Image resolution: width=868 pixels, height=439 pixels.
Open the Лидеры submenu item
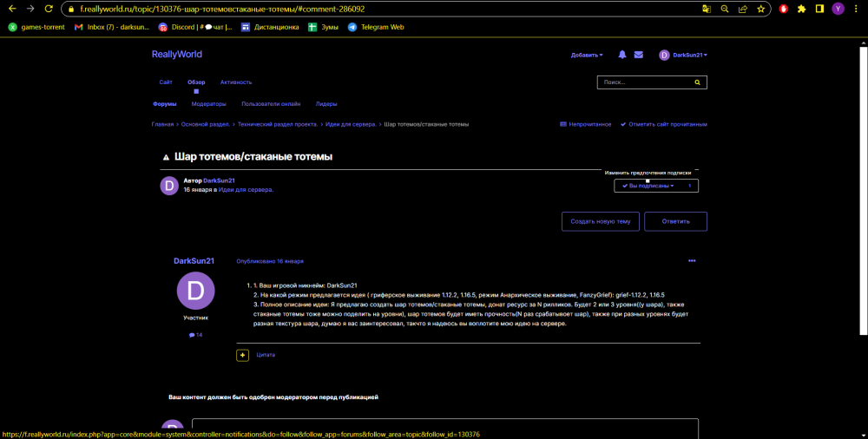tap(326, 103)
